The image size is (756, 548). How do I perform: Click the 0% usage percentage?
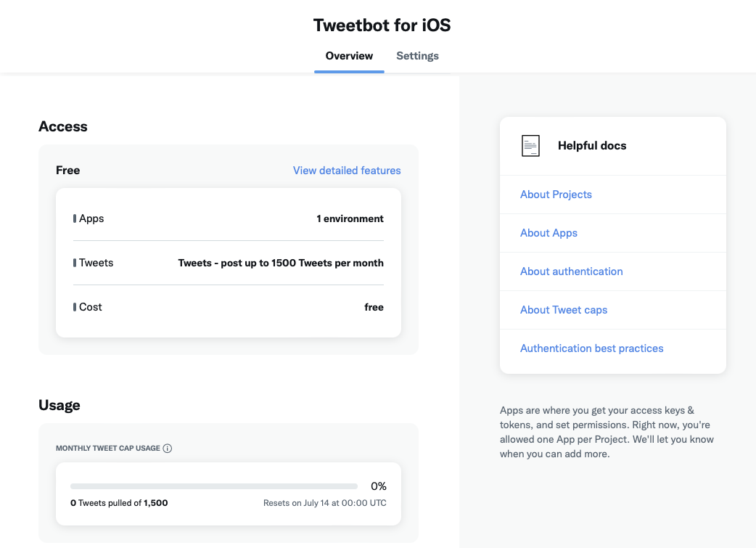click(378, 486)
